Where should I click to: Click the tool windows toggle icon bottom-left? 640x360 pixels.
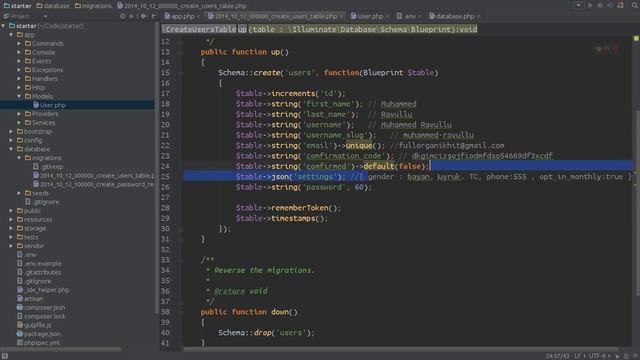(x=5, y=356)
